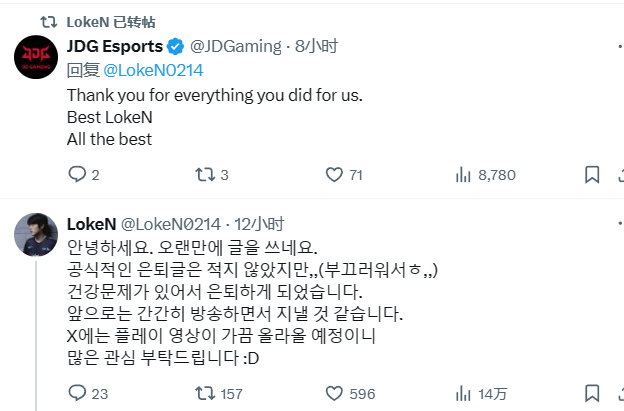Open LokeN's profile picture
This screenshot has width=624, height=411.
(x=35, y=234)
